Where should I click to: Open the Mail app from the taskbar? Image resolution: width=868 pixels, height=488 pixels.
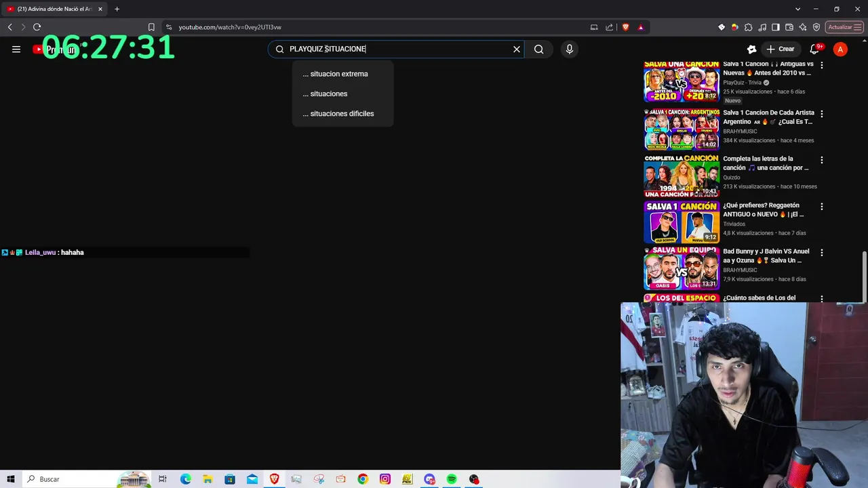(x=252, y=479)
